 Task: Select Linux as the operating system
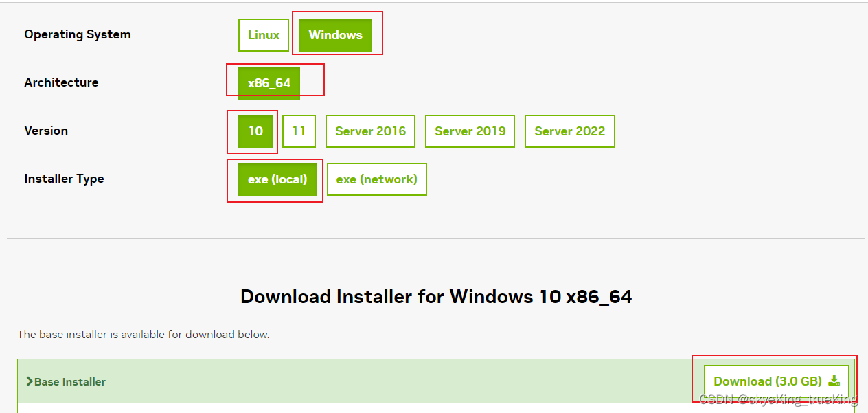point(263,34)
